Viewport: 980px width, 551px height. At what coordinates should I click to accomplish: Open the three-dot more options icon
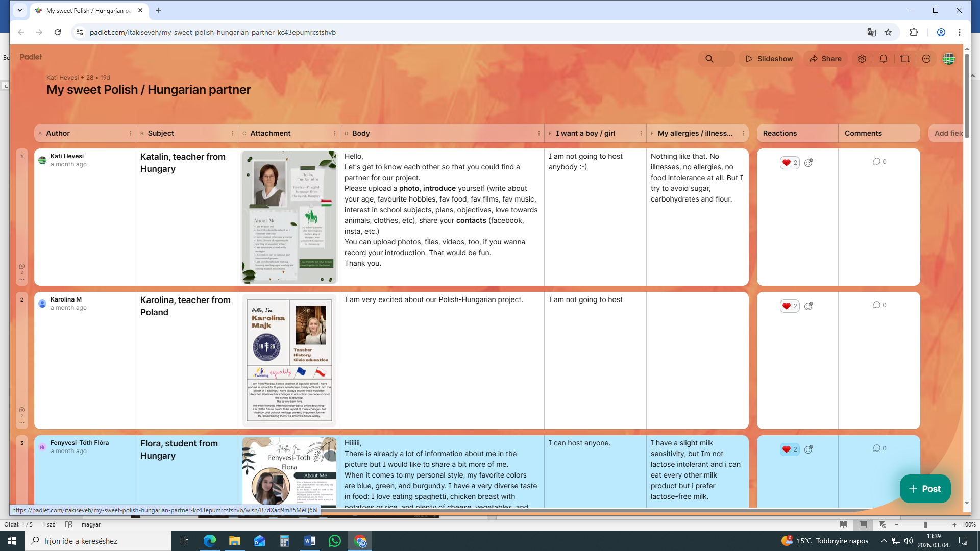926,59
